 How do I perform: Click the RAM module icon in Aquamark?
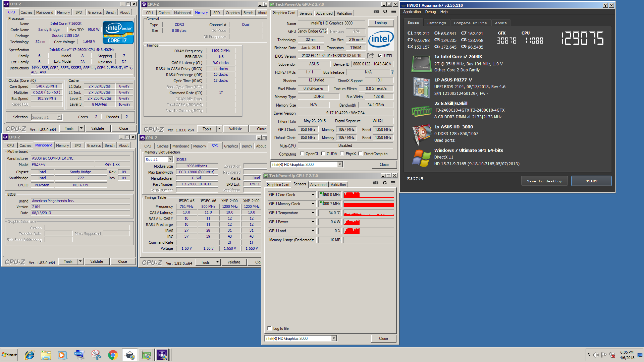[421, 111]
